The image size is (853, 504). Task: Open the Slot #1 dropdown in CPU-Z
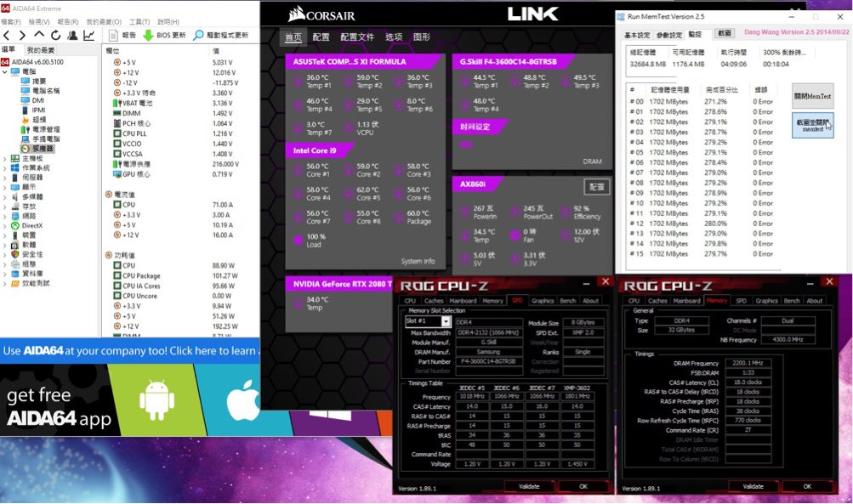pyautogui.click(x=446, y=321)
